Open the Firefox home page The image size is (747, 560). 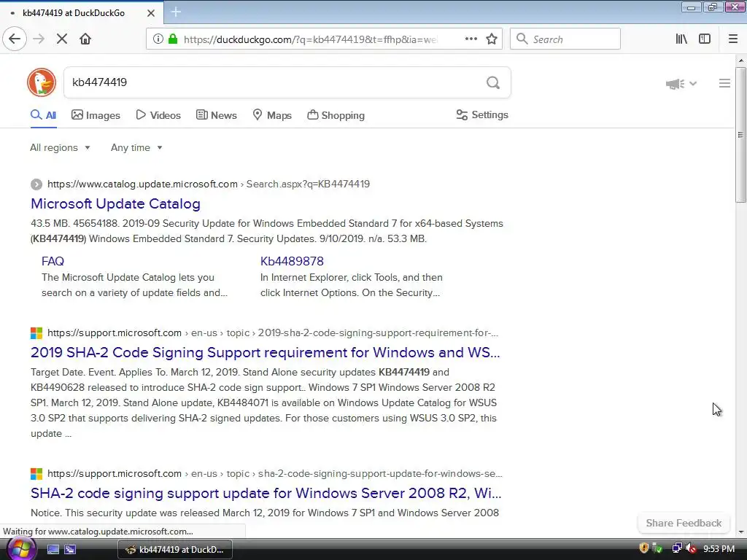coord(85,39)
